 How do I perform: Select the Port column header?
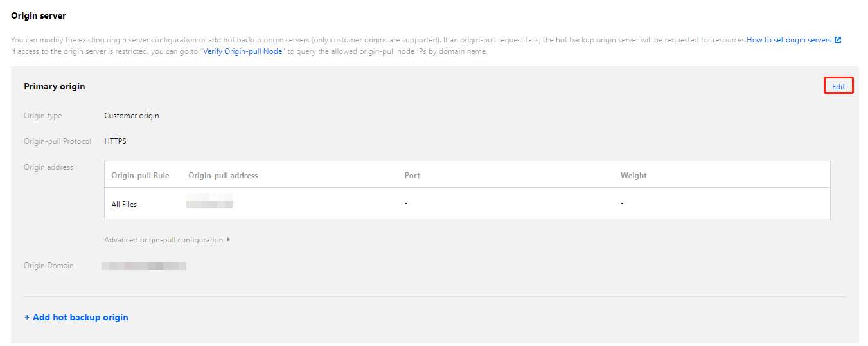click(x=412, y=175)
